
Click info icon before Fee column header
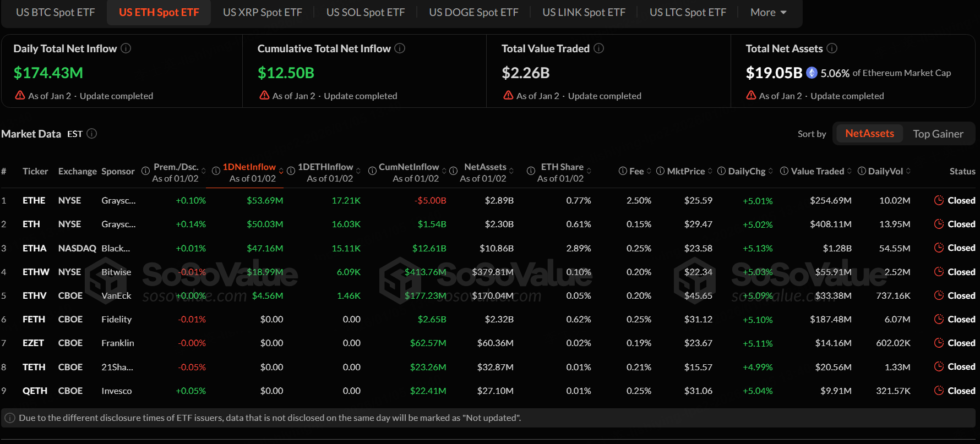coord(623,171)
